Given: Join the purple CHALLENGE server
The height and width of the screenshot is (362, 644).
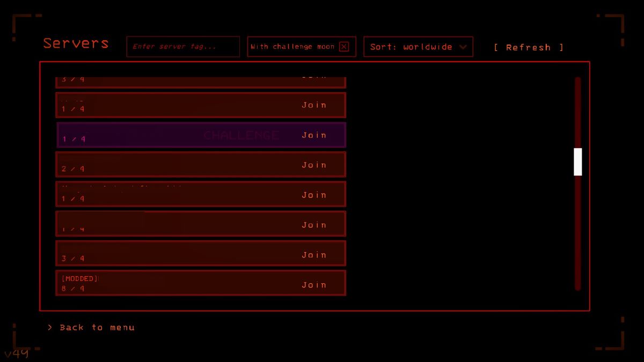Looking at the screenshot, I should click(x=314, y=135).
